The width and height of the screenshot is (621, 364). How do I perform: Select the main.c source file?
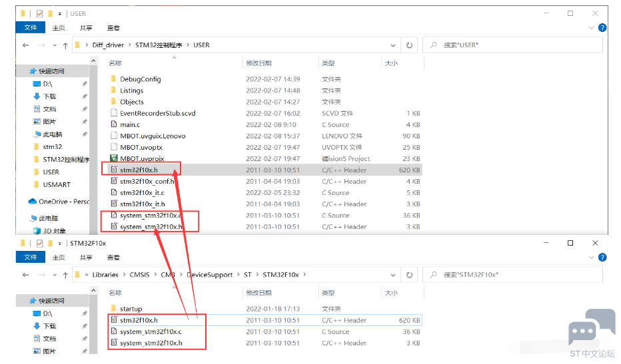[x=130, y=124]
